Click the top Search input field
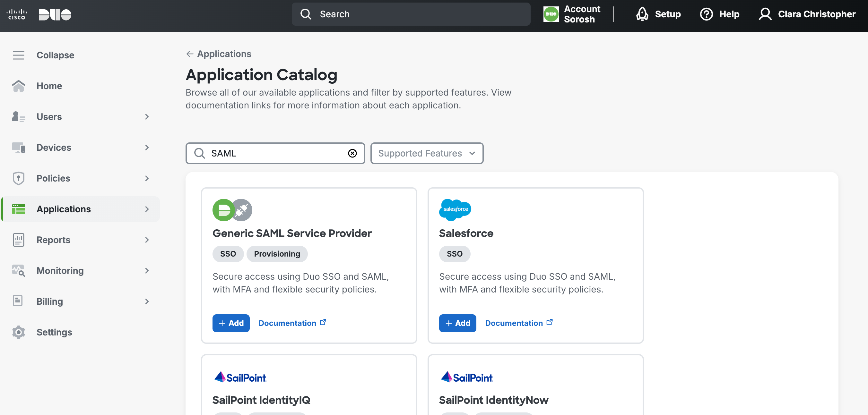This screenshot has height=415, width=868. point(411,14)
